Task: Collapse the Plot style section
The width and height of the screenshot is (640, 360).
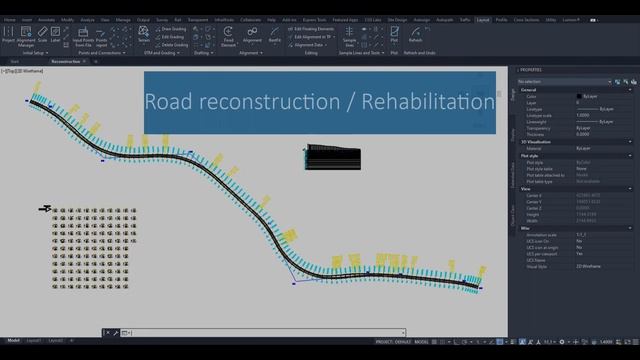Action: click(630, 156)
